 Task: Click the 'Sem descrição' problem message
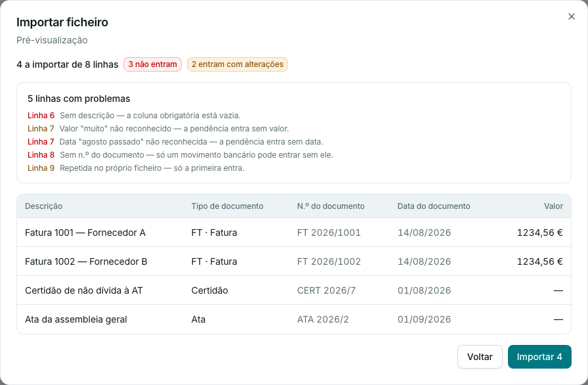[150, 116]
